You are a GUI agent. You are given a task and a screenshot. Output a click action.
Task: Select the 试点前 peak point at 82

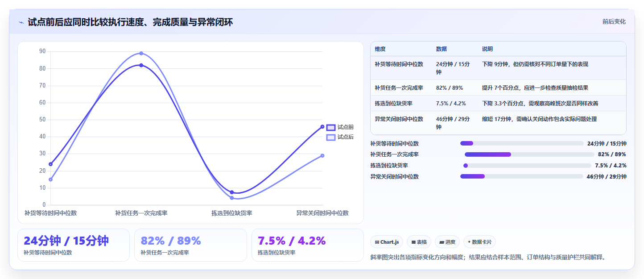[x=141, y=65]
